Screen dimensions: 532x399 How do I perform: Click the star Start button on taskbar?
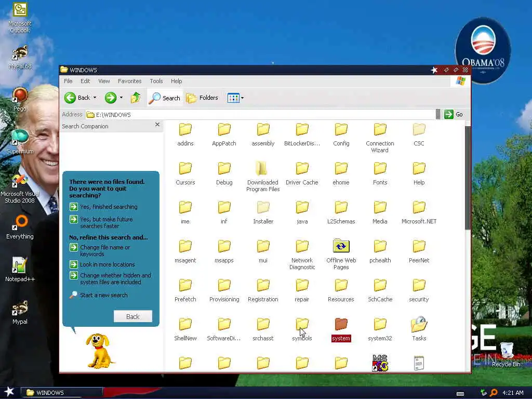tap(9, 392)
